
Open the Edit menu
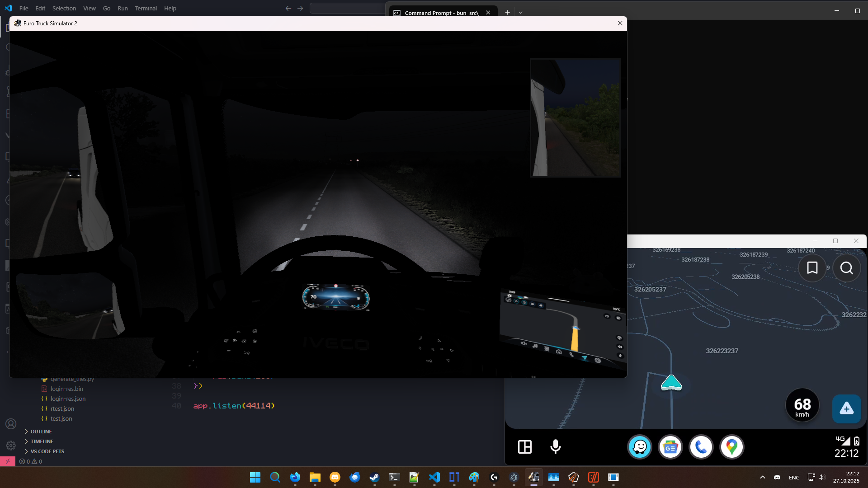[x=40, y=8]
